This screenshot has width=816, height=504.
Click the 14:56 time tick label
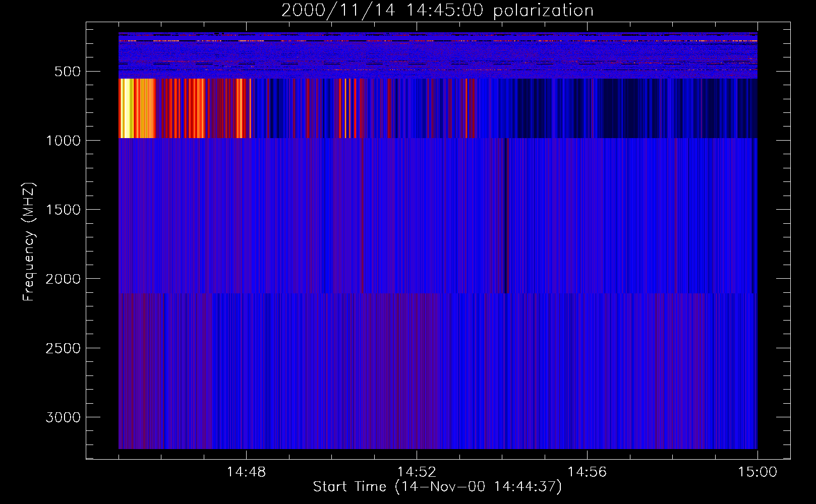587,472
